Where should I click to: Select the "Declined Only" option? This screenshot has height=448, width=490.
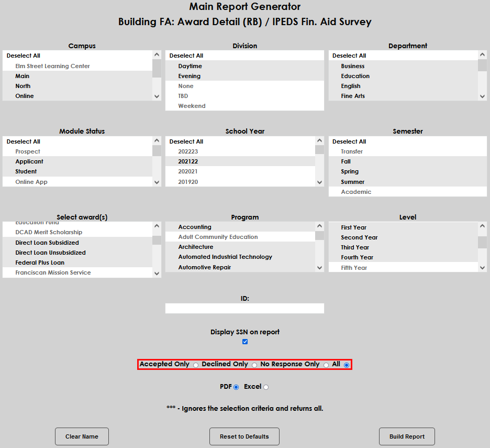pos(254,365)
